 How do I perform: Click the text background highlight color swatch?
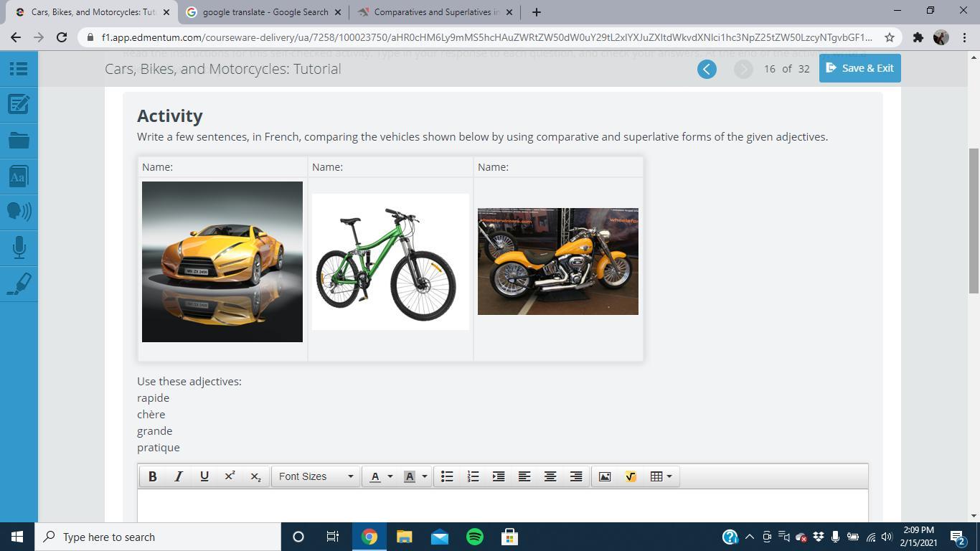(x=410, y=476)
